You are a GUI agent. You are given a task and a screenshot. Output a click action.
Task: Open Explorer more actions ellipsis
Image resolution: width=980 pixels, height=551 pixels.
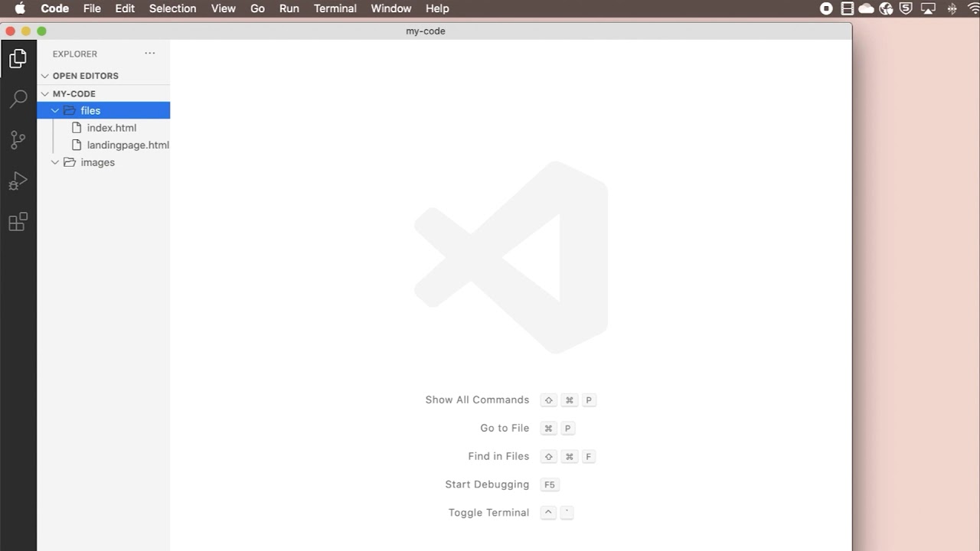point(150,54)
